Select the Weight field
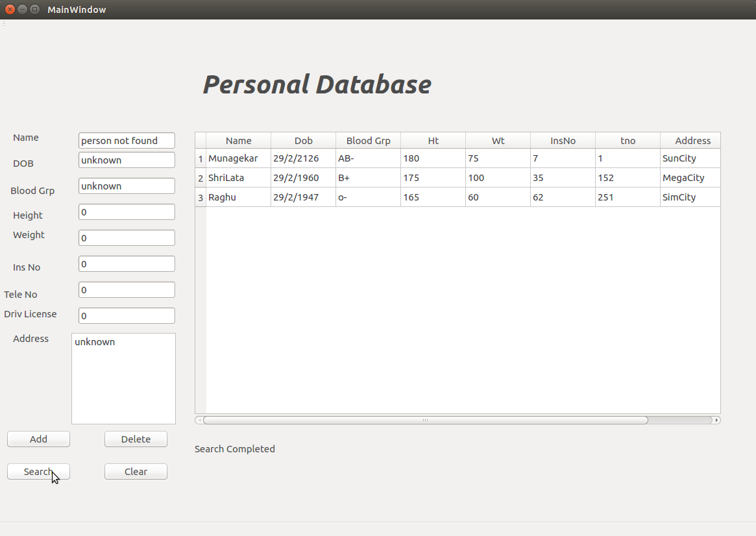756x536 pixels. click(126, 238)
